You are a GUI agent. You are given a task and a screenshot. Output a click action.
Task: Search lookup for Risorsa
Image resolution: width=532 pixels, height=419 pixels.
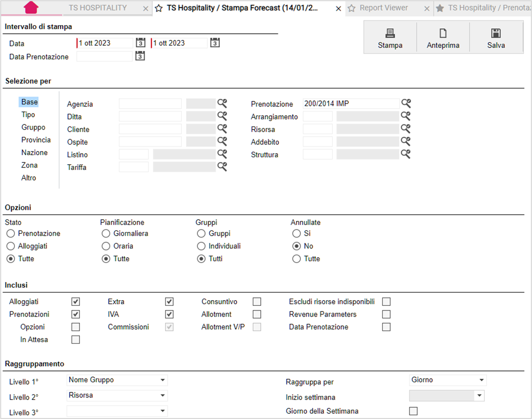tap(406, 129)
